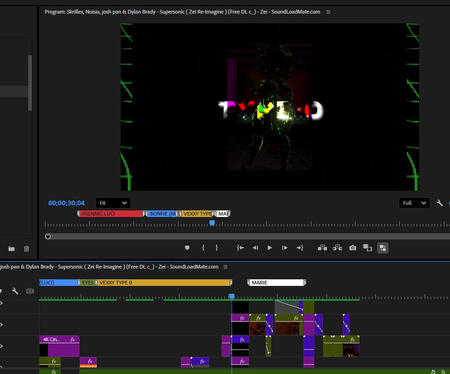Select the gray transition clip on the top track

pos(287,307)
